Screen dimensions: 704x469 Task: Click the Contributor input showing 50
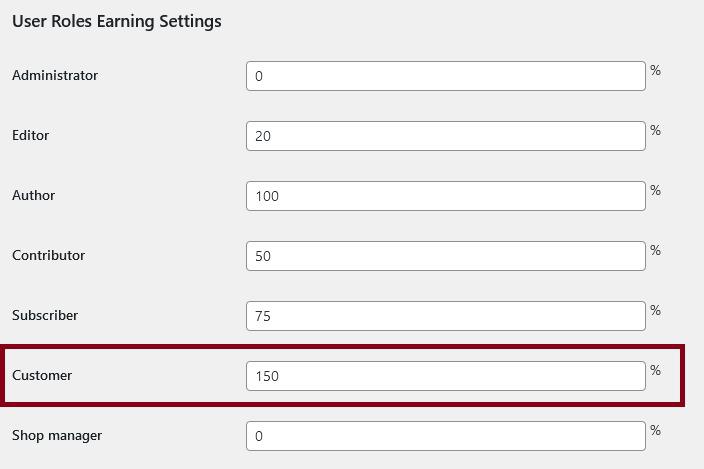445,256
